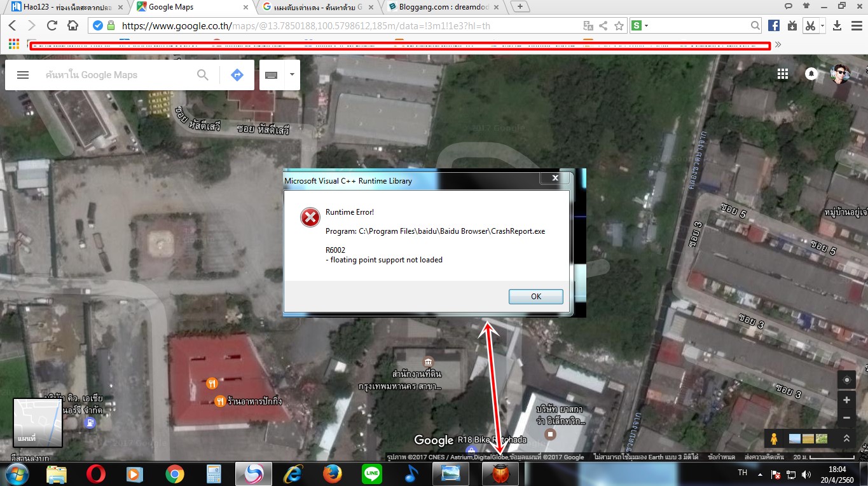Image resolution: width=868 pixels, height=486 pixels.
Task: Open the Google account profile picture
Action: 840,74
